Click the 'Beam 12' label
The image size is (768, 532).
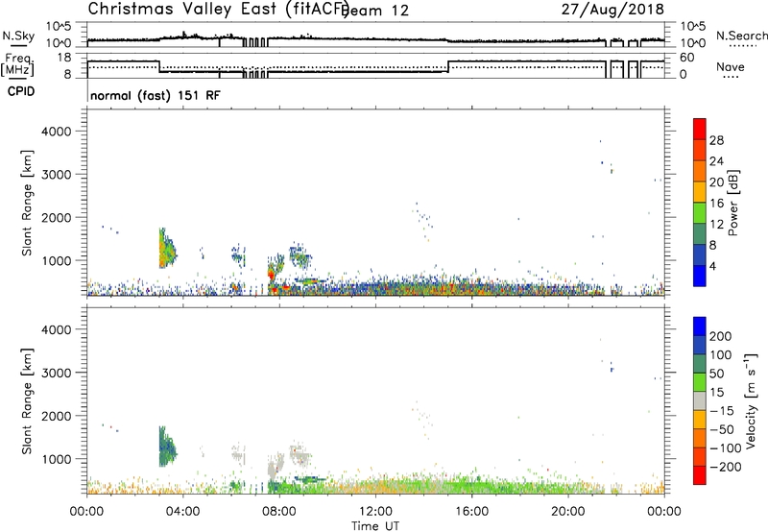pos(375,11)
